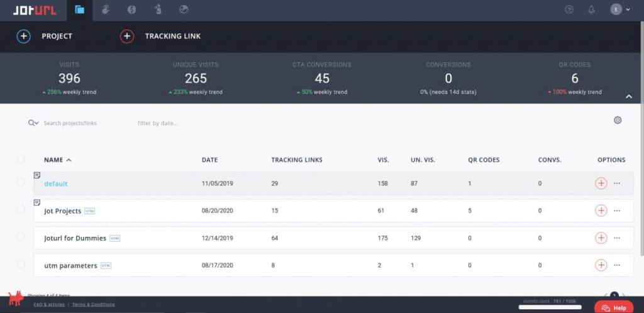This screenshot has height=313, width=644.
Task: Click date 11/05/2019 in default row
Action: click(217, 183)
